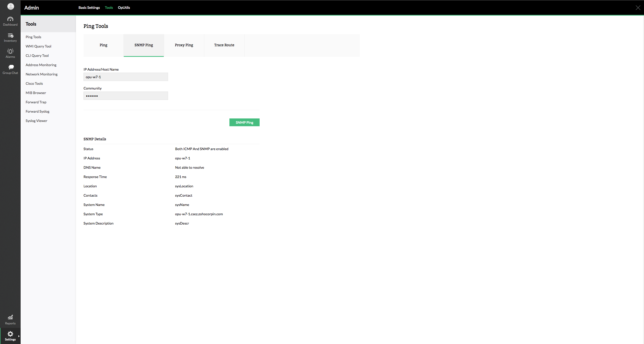Click the user avatar icon
Image resolution: width=644 pixels, height=344 pixels.
click(x=11, y=7)
